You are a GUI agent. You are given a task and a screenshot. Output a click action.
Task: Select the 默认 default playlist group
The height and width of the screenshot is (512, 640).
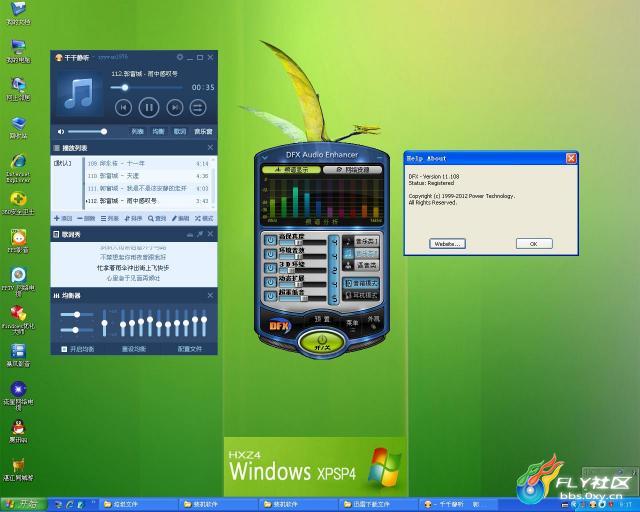(62, 163)
